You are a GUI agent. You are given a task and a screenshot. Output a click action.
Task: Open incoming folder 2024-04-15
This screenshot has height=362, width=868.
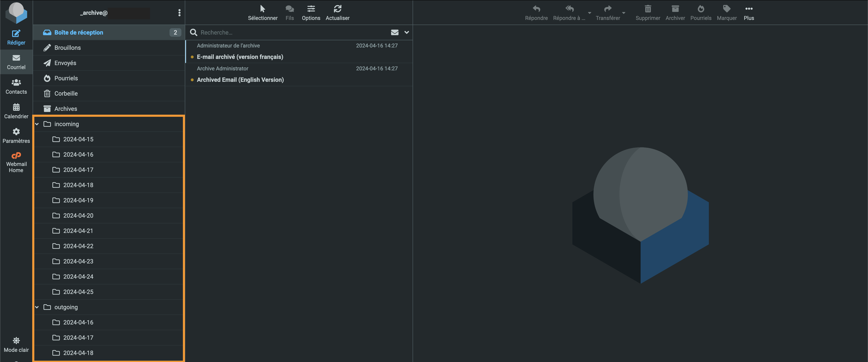coord(109,139)
